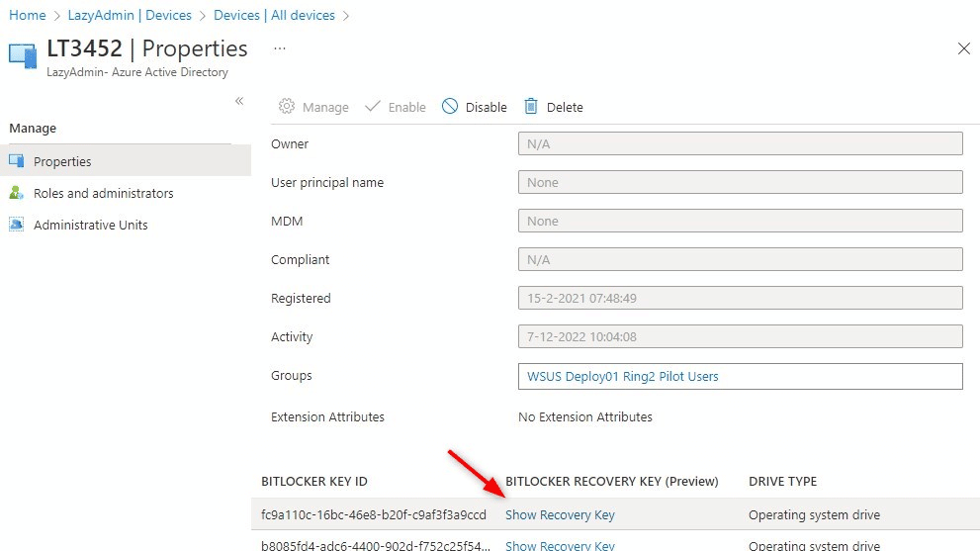Click the Administrative Units sidebar icon
Image resolution: width=980 pixels, height=551 pixels.
click(16, 224)
